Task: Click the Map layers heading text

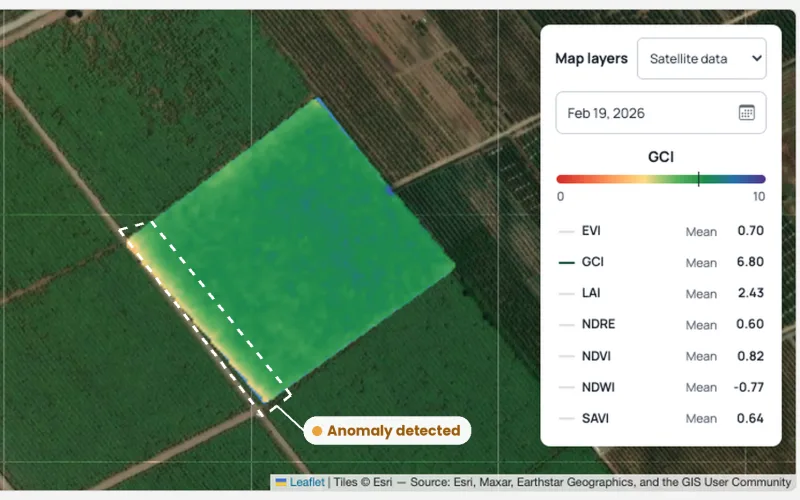Action: (x=591, y=59)
